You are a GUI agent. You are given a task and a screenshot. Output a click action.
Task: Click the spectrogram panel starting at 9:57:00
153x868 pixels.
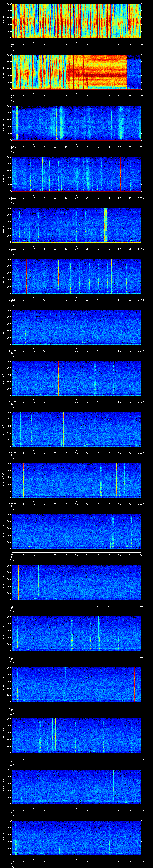[76, 583]
